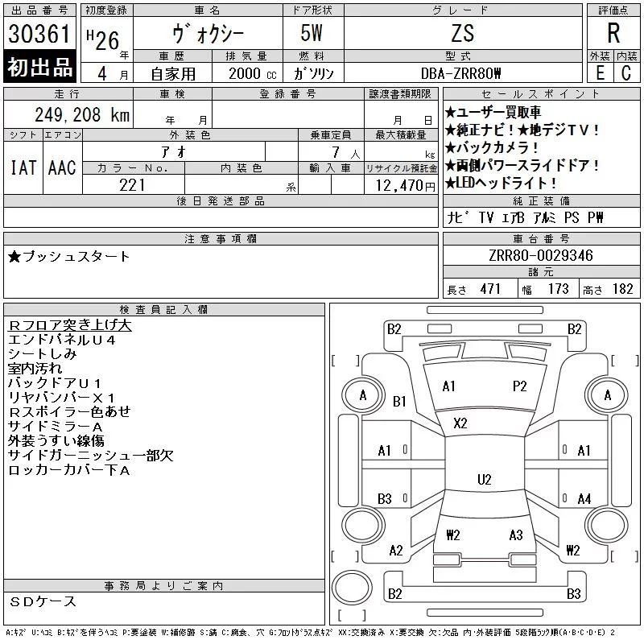Select the inspector note エンドパネルU4

click(x=62, y=340)
